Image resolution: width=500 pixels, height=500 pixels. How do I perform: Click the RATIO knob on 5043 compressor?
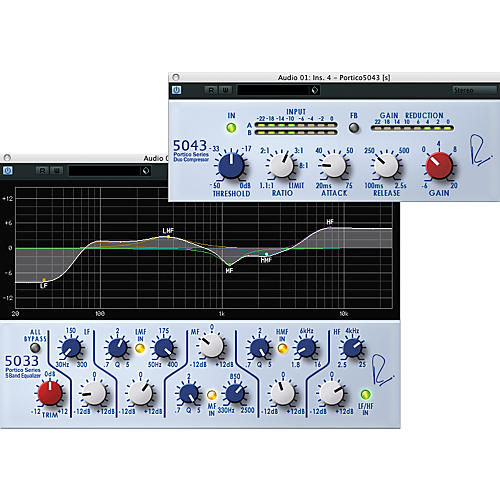282,166
